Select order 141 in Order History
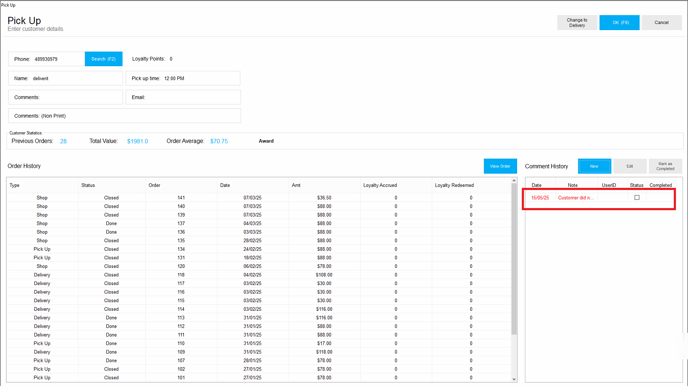 tap(259, 198)
